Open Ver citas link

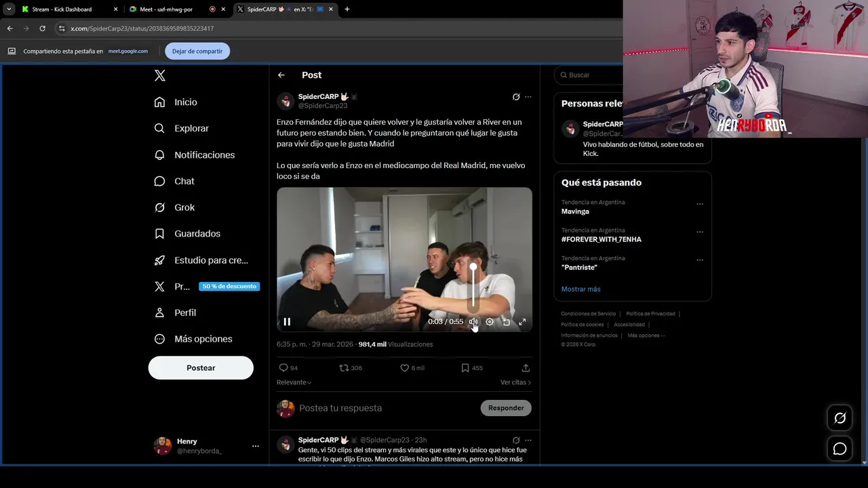515,382
